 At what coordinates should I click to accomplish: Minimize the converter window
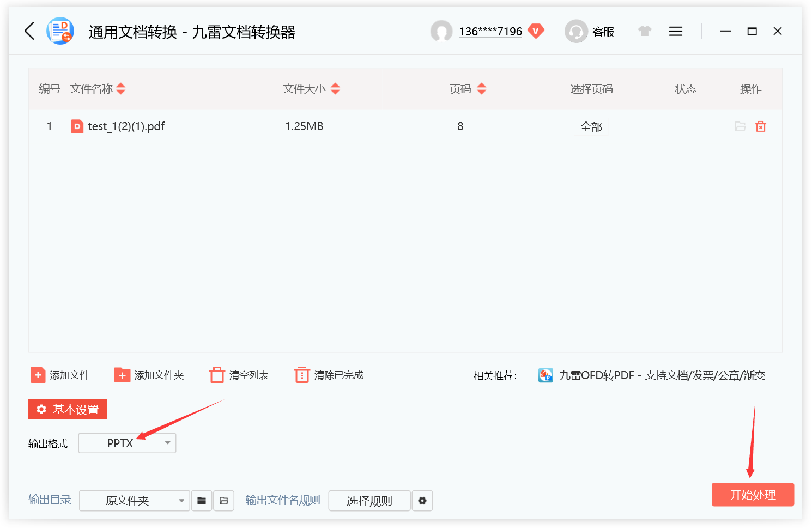coord(725,31)
